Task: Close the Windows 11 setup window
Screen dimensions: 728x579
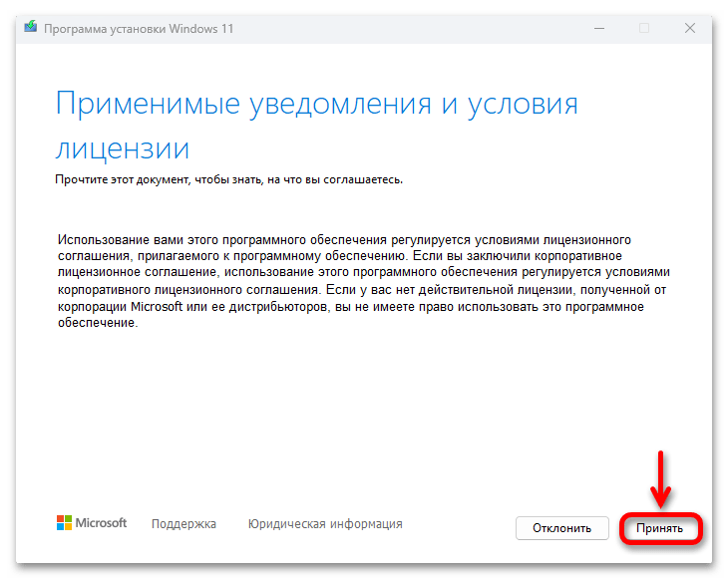Action: coord(690,28)
